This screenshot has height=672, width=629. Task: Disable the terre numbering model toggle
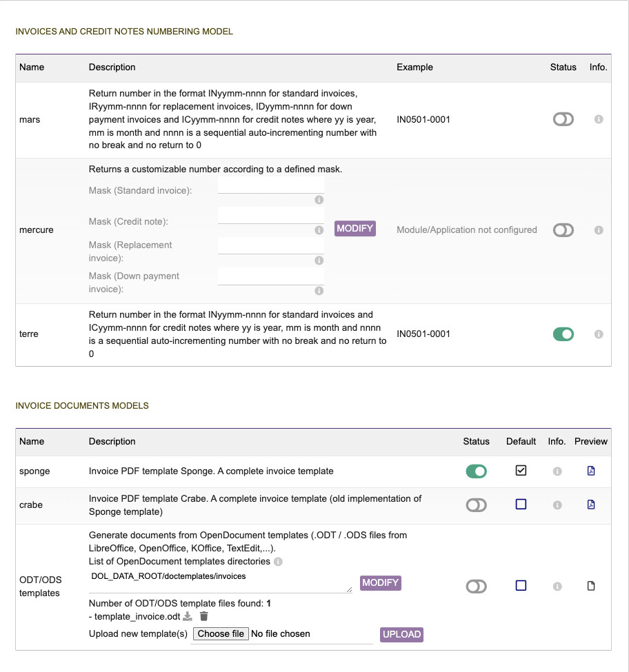coord(563,334)
